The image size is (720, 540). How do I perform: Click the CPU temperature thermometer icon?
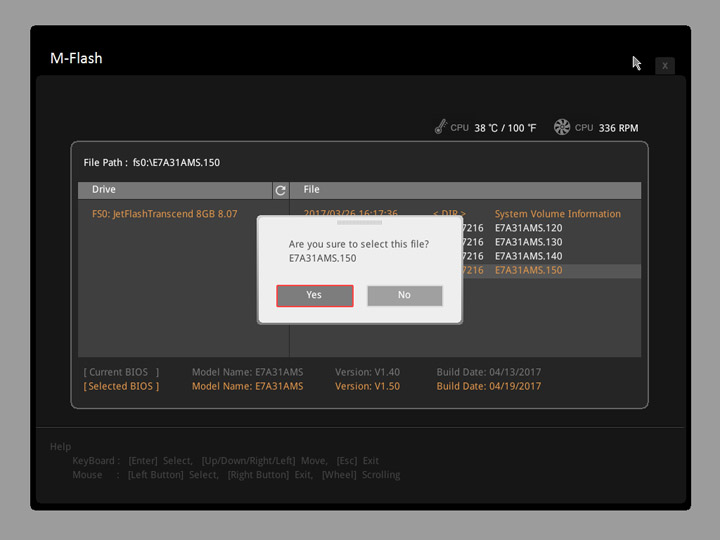pos(440,127)
